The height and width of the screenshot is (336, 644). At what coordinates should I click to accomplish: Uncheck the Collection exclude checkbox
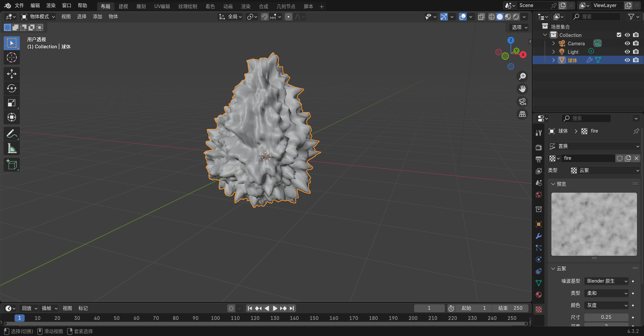click(619, 35)
